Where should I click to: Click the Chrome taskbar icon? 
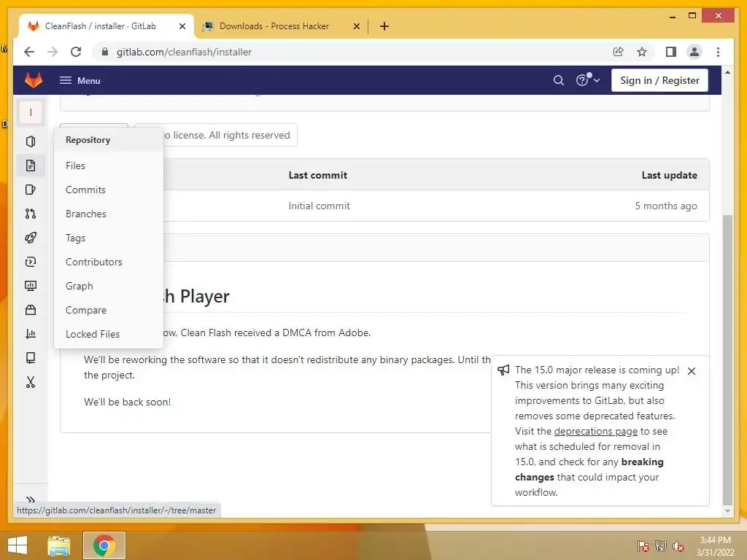point(104,545)
